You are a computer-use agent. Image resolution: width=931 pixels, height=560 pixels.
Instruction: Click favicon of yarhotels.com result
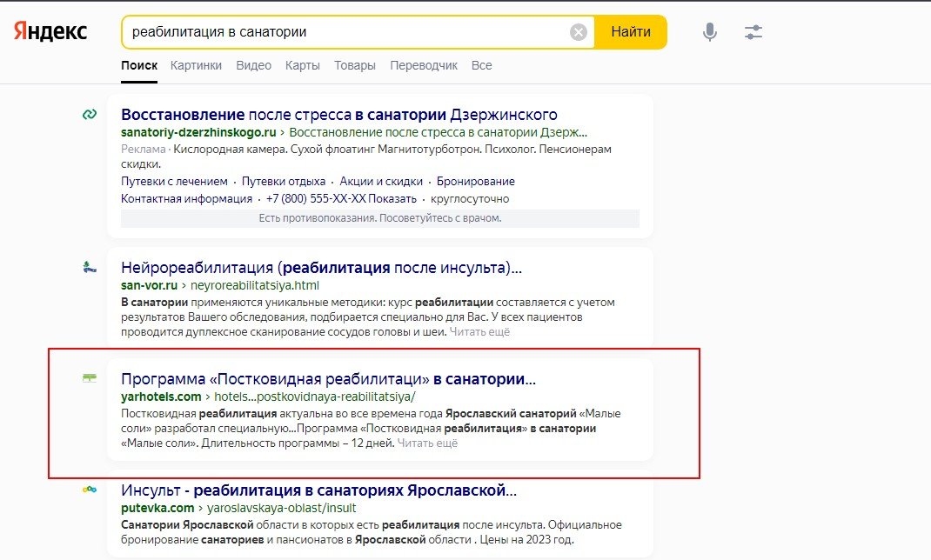[x=90, y=378]
